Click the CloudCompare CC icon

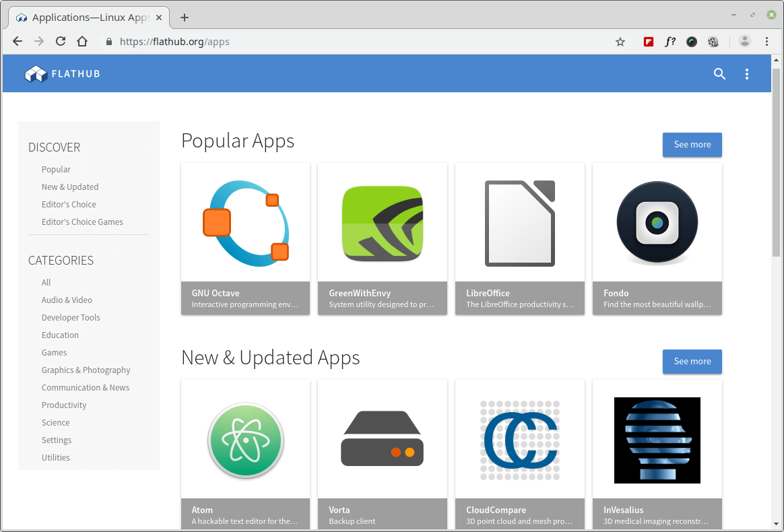(520, 440)
